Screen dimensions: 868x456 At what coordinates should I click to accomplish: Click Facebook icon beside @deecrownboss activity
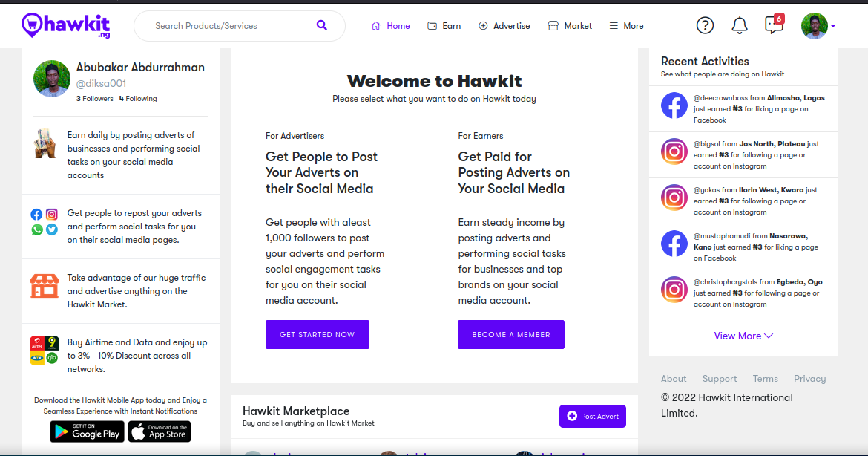(x=674, y=106)
